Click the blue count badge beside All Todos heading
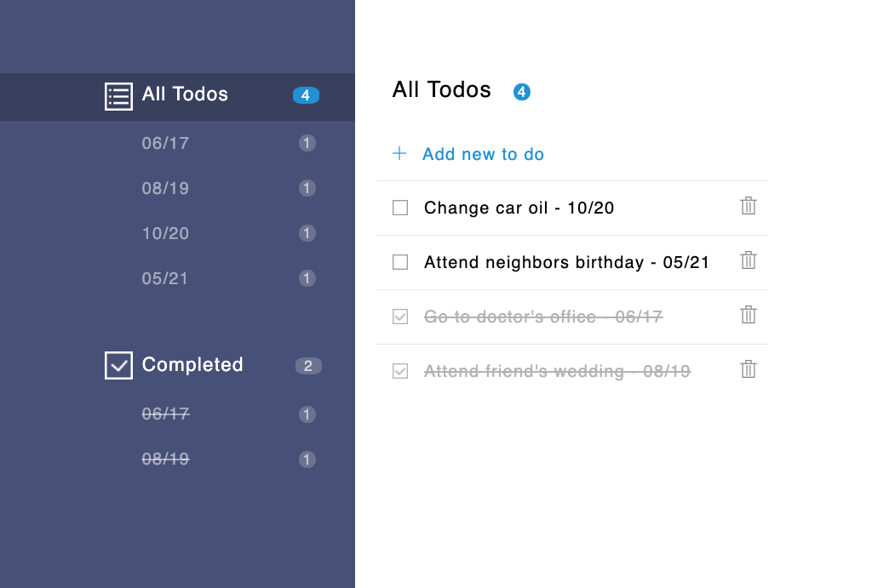Screen dimensions: 872x588 [522, 92]
